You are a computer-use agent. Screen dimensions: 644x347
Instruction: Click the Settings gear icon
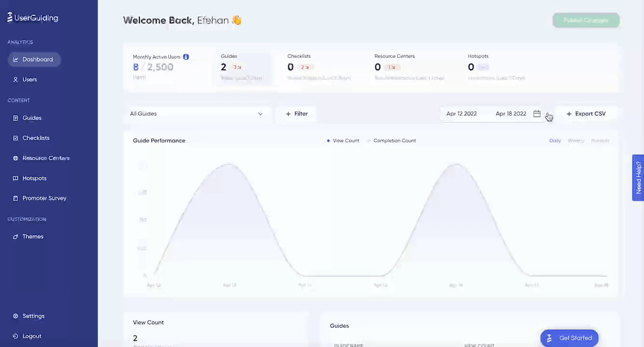15,316
